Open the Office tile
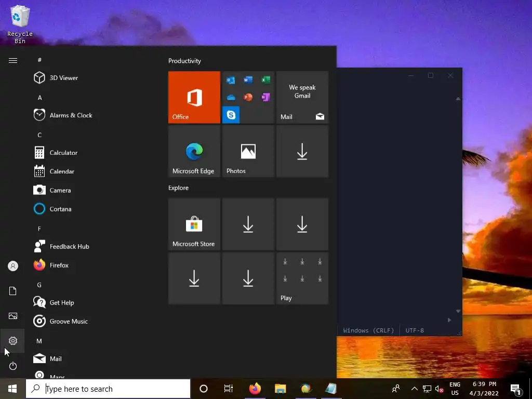Screen dimensions: 532x399 194,97
